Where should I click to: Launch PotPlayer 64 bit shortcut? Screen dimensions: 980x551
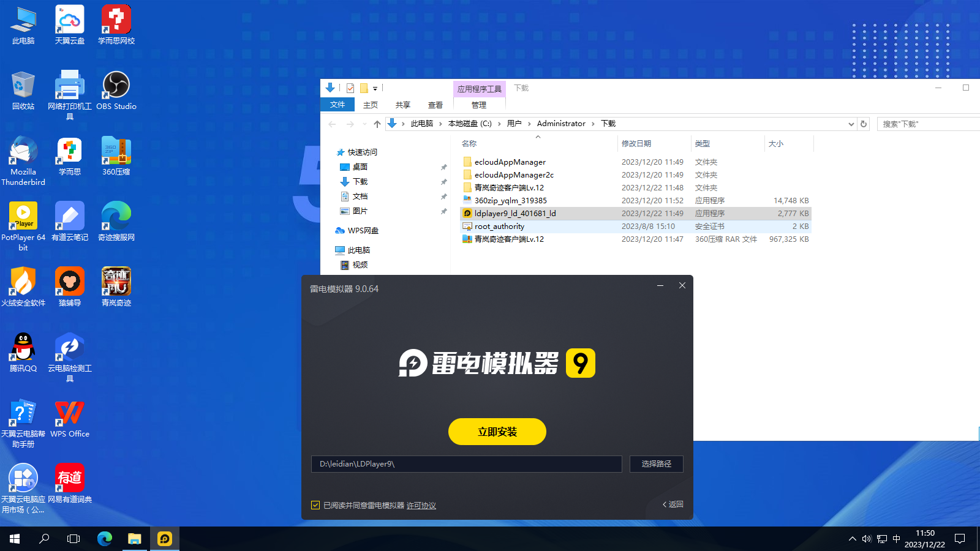[x=23, y=227]
